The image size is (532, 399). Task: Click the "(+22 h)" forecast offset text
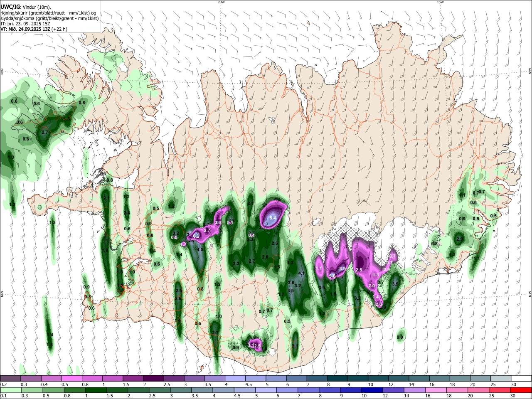pyautogui.click(x=60, y=29)
